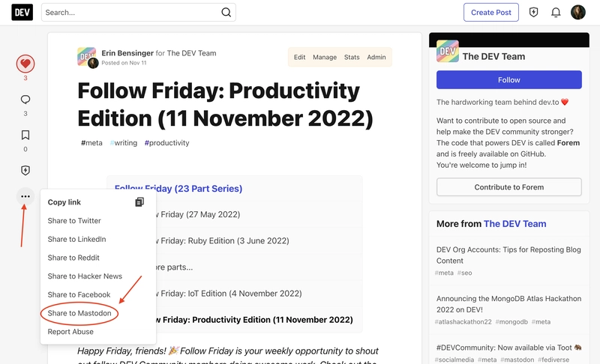Click The DEV Team link in More from

(x=514, y=224)
